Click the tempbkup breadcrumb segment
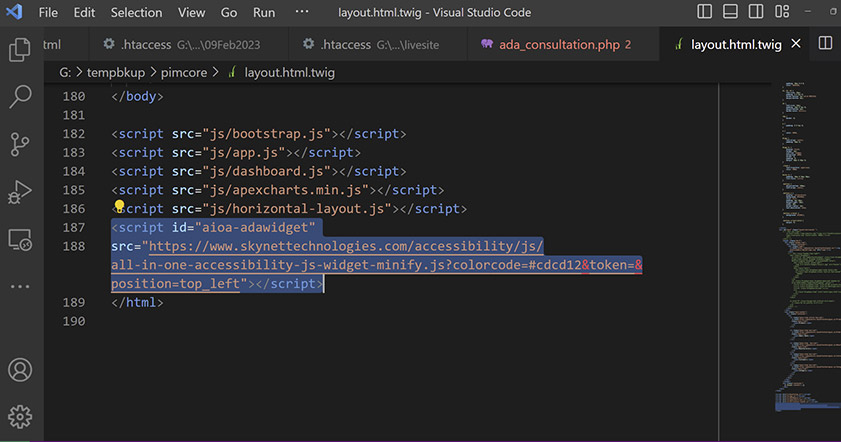 click(x=116, y=72)
